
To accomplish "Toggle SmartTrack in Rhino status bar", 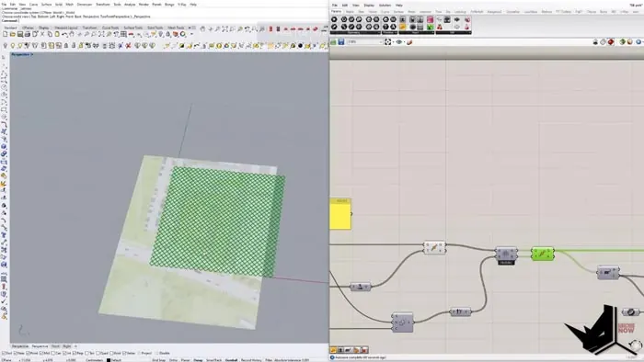I will coord(213,360).
